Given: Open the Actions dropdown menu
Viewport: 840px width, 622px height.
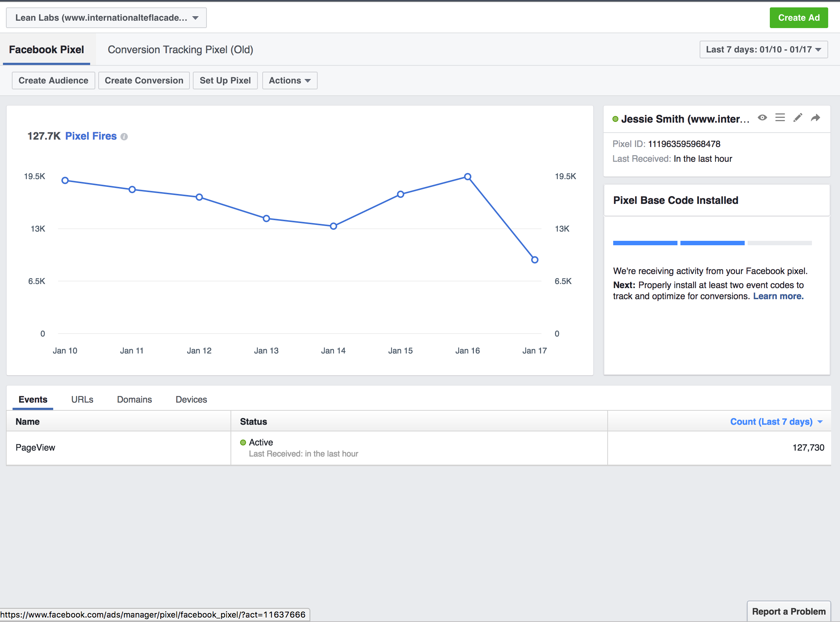Looking at the screenshot, I should point(290,81).
